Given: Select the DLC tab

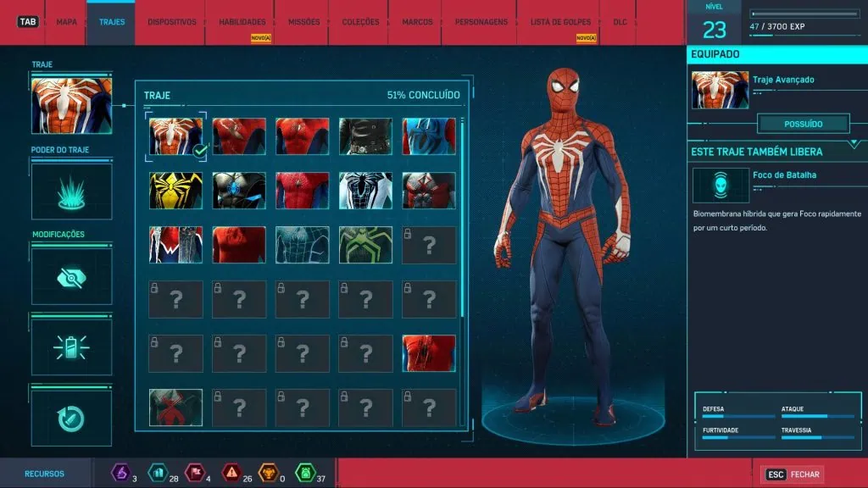Looking at the screenshot, I should click(620, 22).
